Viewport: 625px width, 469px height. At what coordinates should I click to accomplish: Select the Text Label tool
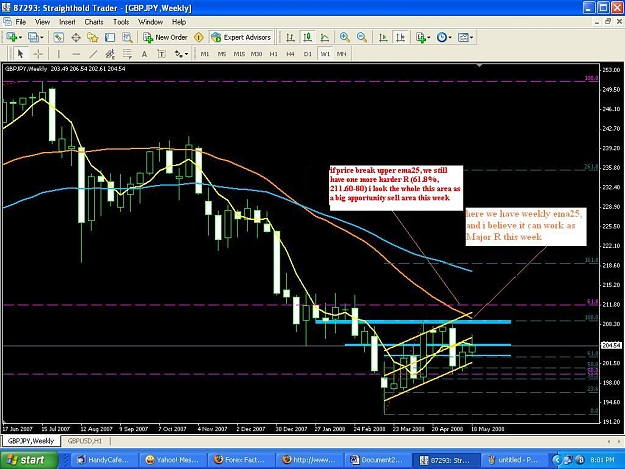(161, 53)
